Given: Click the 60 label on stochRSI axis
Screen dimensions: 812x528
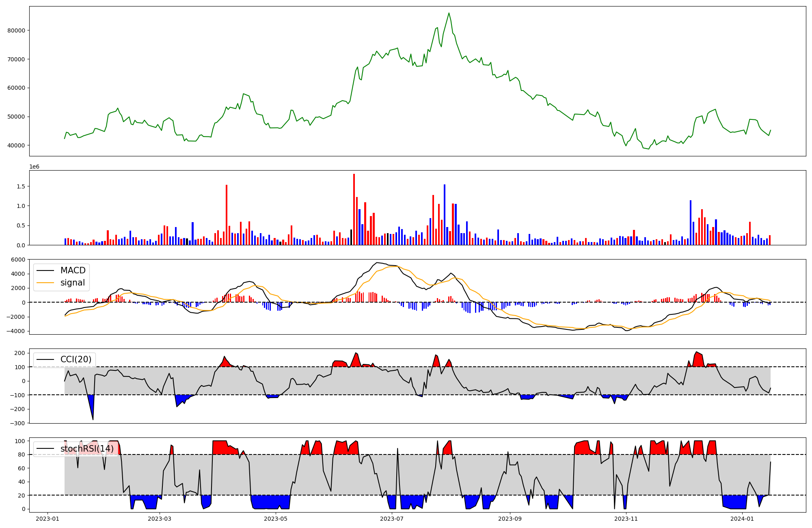Looking at the screenshot, I should [x=21, y=468].
